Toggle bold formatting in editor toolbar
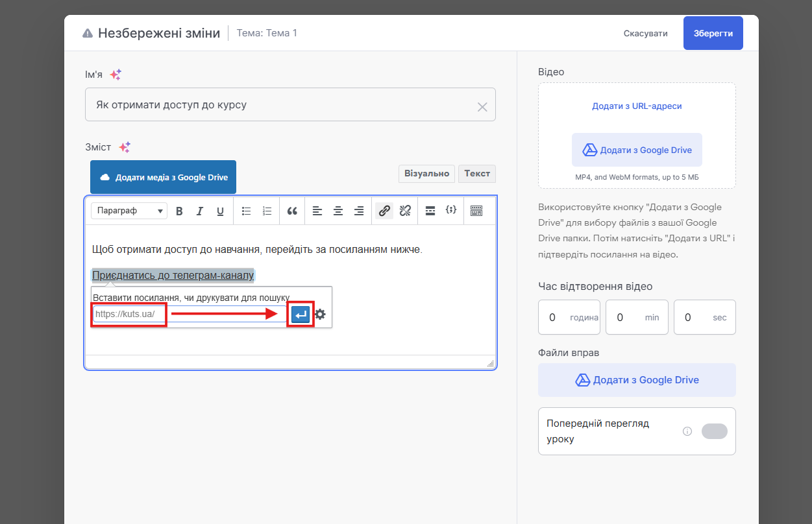This screenshot has height=524, width=812. point(180,211)
